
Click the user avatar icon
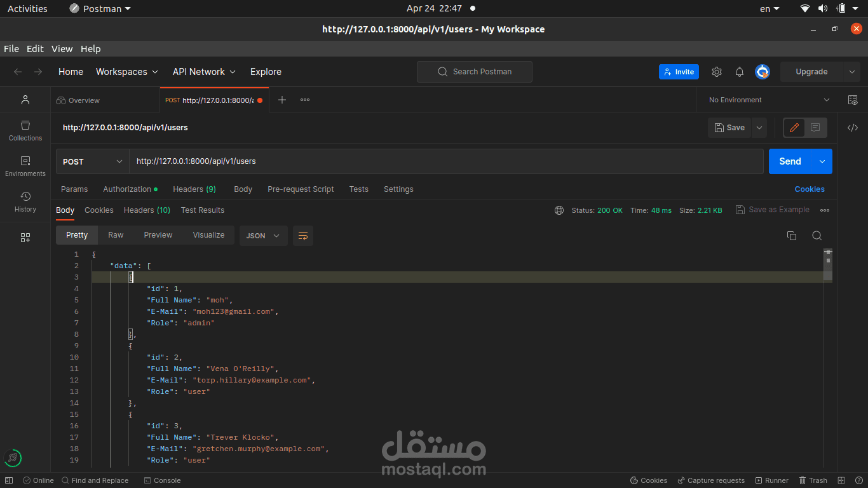point(763,72)
